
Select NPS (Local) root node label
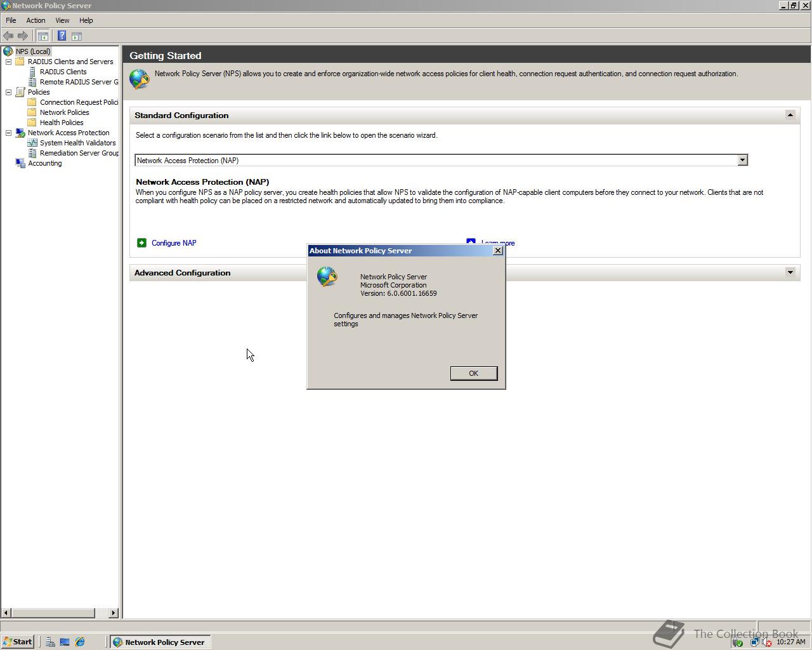pos(33,51)
